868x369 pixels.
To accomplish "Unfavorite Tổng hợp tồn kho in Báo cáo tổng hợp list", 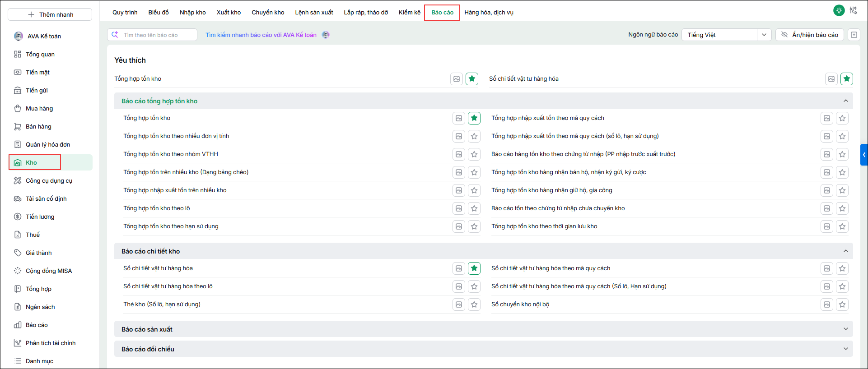I will 474,118.
